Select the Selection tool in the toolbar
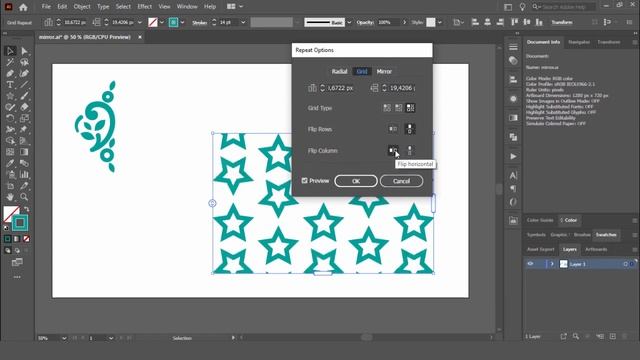640x360 pixels. (10, 51)
